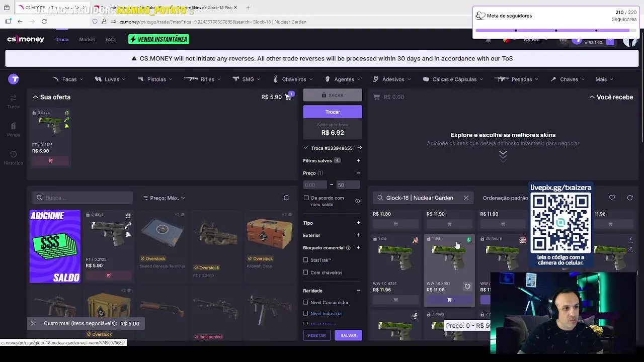Add the WW 0.3951 Glock to cart
The image size is (644, 362).
[449, 300]
